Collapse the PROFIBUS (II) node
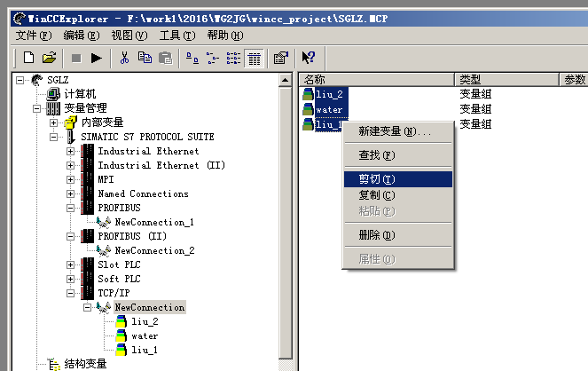This screenshot has width=588, height=371. tap(70, 236)
